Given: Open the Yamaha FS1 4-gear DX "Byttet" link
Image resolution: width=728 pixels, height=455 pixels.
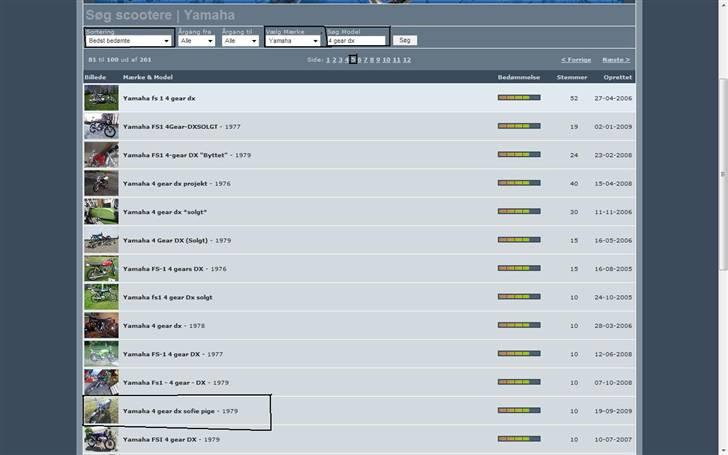Looking at the screenshot, I should pyautogui.click(x=176, y=155).
